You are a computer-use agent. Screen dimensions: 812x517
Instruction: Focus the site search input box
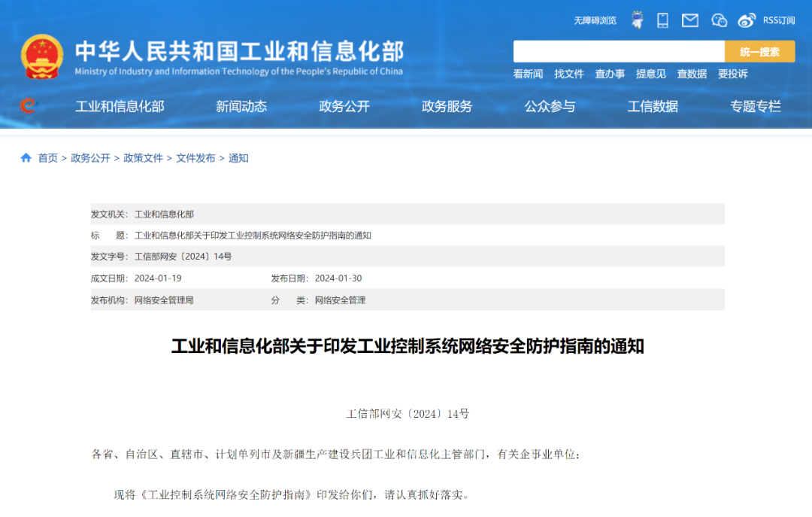click(x=619, y=51)
